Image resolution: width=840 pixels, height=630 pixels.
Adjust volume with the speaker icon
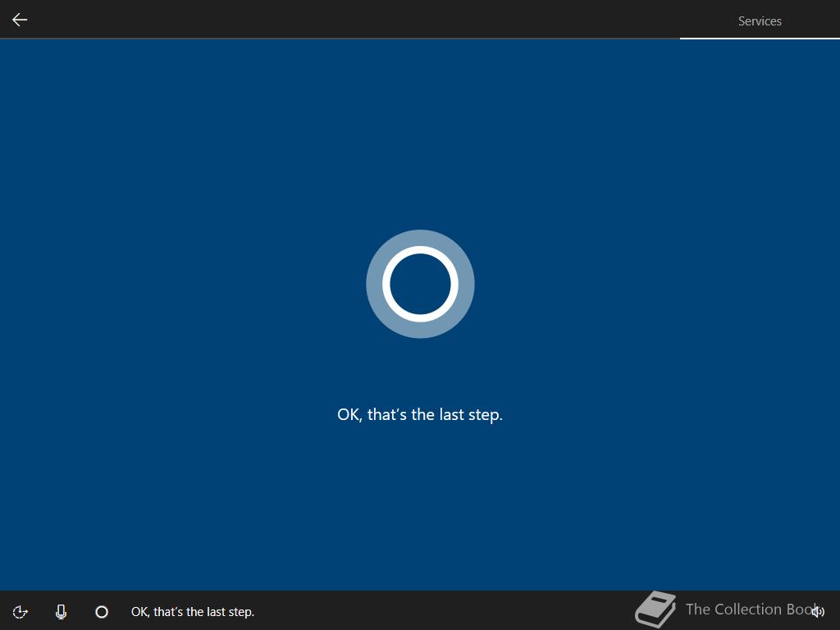[818, 611]
